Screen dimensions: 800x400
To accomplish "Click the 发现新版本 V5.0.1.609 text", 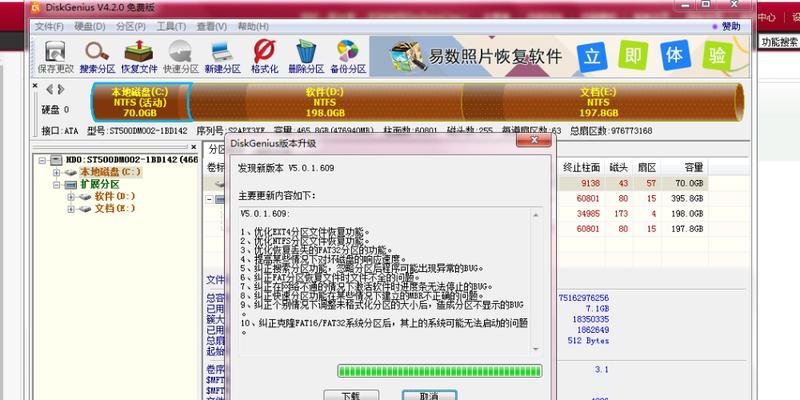I will pyautogui.click(x=286, y=168).
